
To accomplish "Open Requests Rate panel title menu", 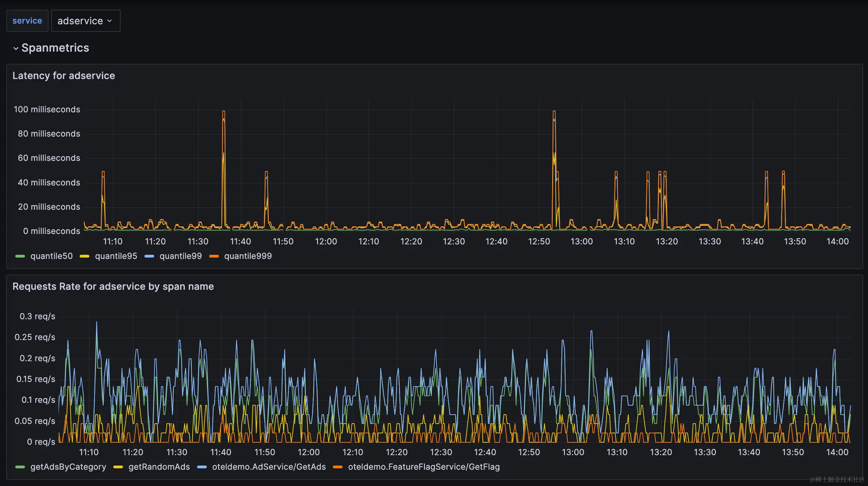I will pos(113,286).
